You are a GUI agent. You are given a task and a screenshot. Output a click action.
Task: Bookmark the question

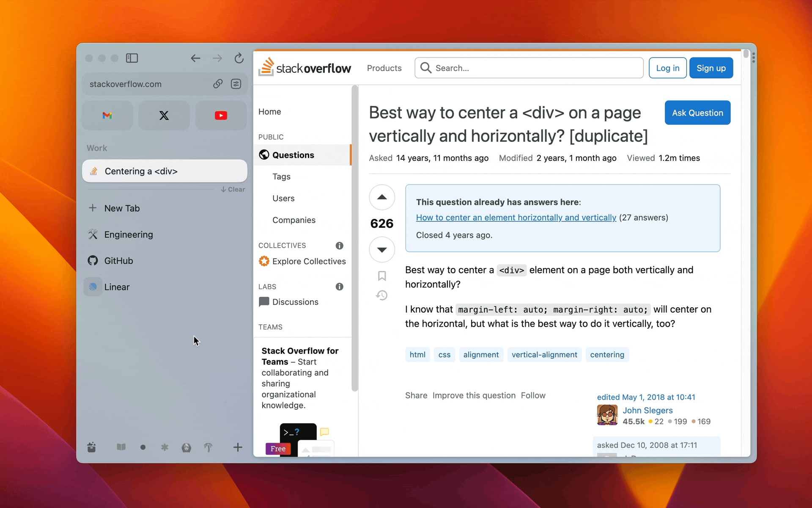coord(382,276)
